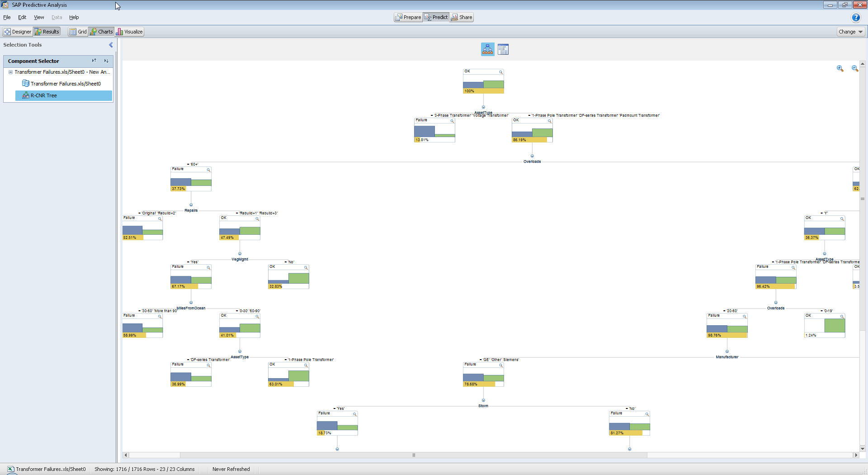This screenshot has width=868, height=475.
Task: Open the File menu
Action: [x=7, y=17]
